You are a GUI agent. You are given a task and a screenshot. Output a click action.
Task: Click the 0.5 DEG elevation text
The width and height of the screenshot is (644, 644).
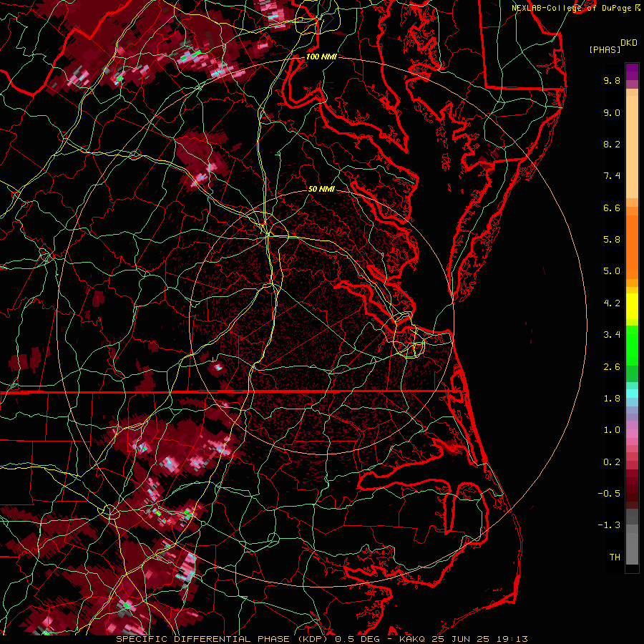358,639
